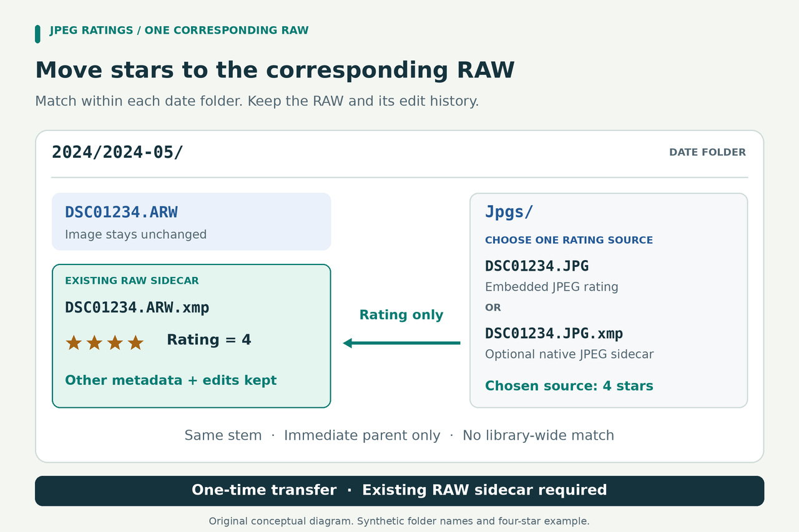Click the 'JPEG RATINGS / ONE CORRESPONDING RAW' header
799x532 pixels.
click(x=179, y=31)
